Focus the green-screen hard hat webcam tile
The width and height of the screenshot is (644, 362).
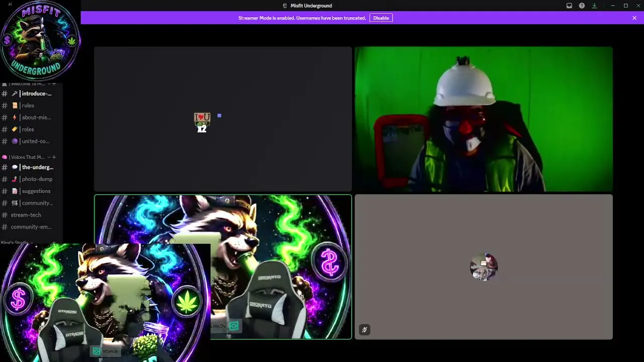pos(484,119)
